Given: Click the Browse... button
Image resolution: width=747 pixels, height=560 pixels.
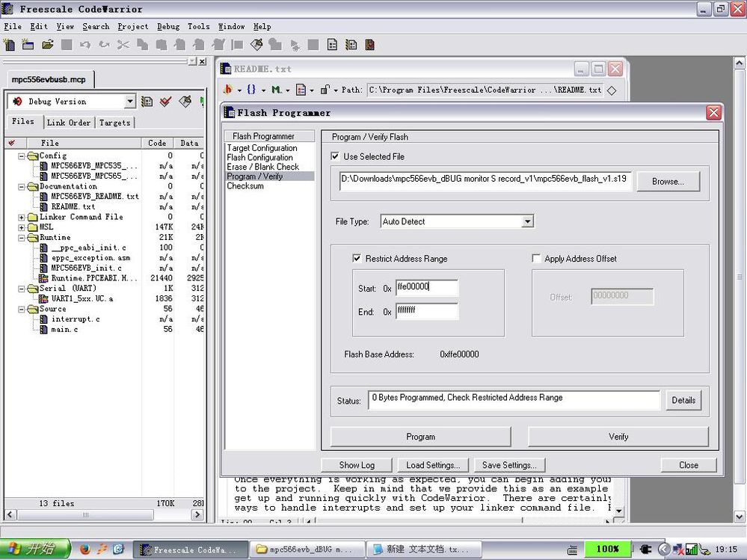Looking at the screenshot, I should point(668,182).
